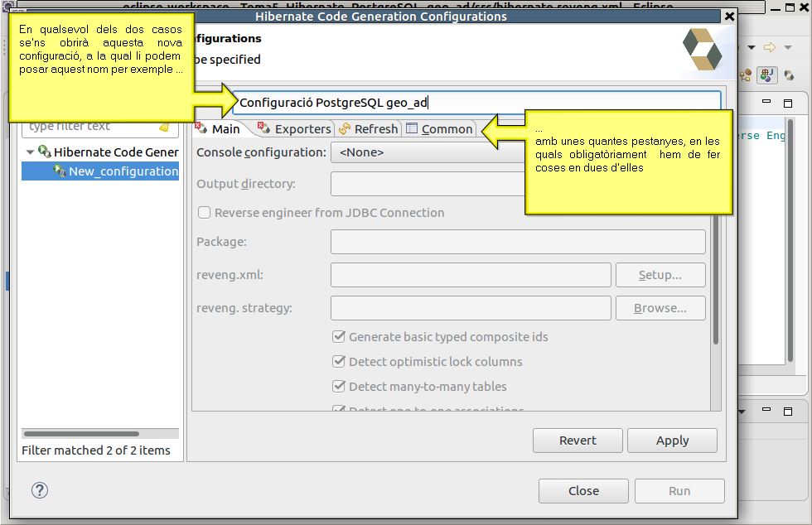
Task: Open the help question mark icon
Action: pos(40,489)
